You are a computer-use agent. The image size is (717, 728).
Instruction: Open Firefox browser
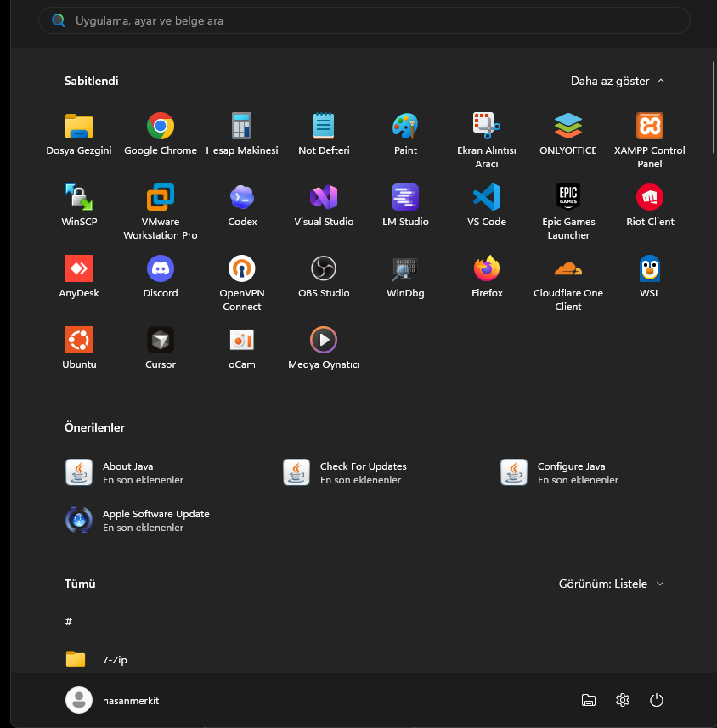click(x=487, y=277)
